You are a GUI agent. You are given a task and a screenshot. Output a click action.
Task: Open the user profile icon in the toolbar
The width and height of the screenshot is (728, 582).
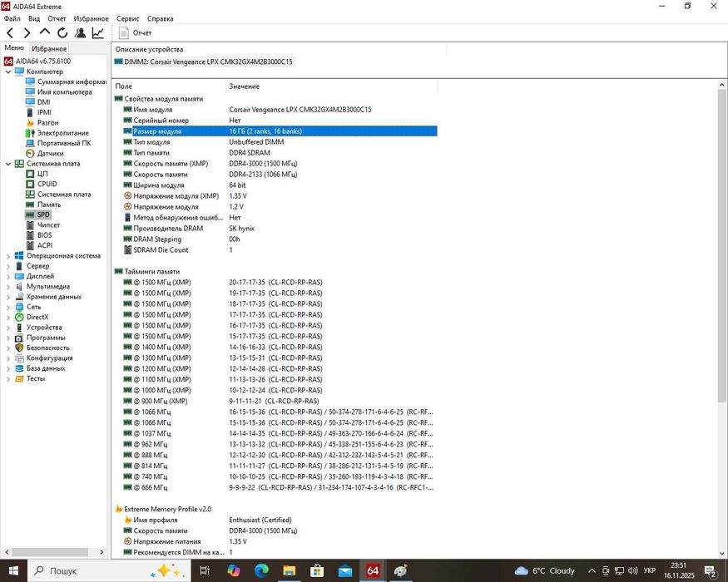(x=81, y=33)
